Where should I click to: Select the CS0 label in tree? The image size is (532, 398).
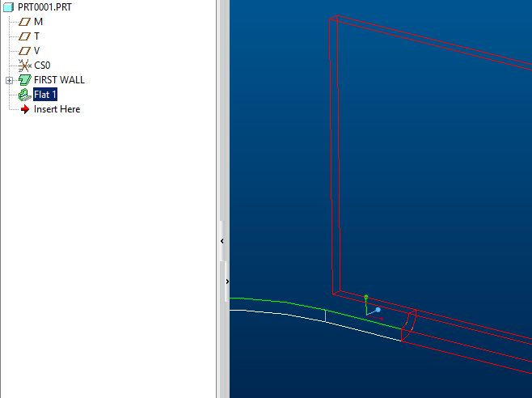[42, 66]
